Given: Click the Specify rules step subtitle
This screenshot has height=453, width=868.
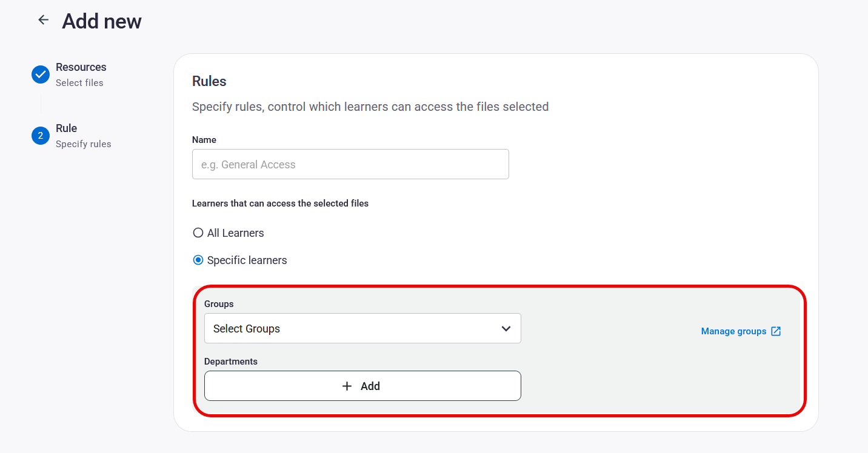Looking at the screenshot, I should (x=84, y=144).
